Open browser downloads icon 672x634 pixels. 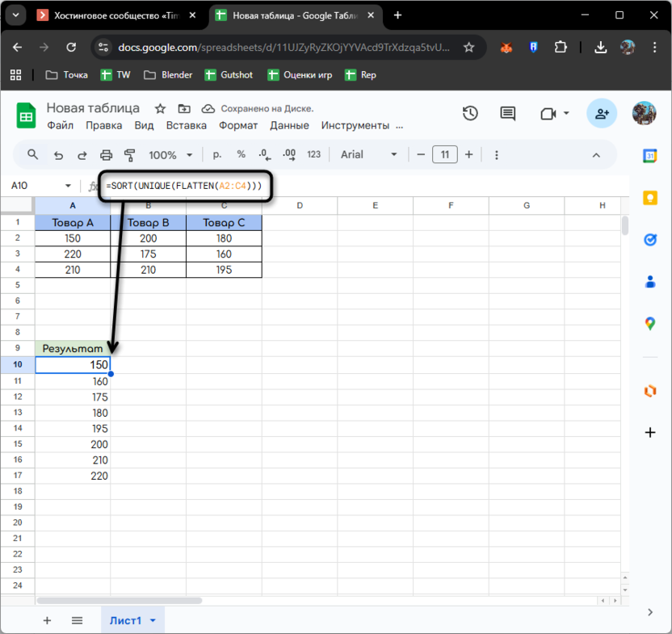600,47
